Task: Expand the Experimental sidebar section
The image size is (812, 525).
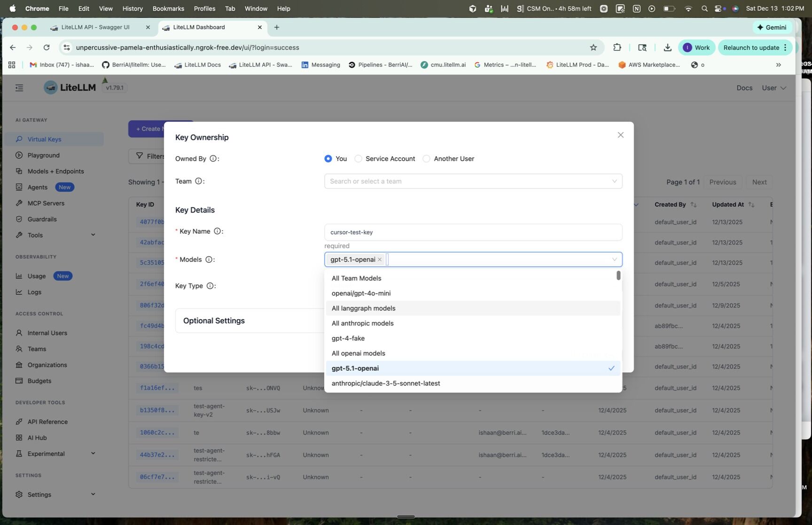Action: (93, 454)
